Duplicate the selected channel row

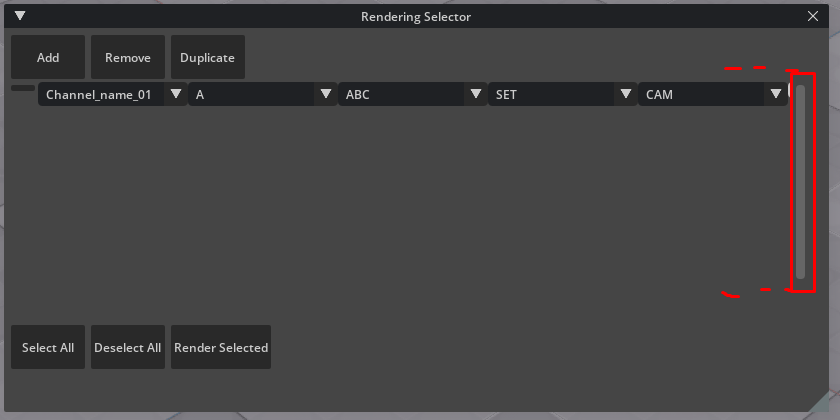tap(207, 58)
